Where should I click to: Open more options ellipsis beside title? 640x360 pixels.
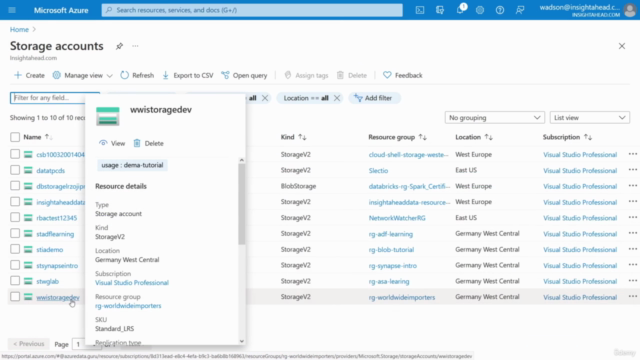point(135,46)
